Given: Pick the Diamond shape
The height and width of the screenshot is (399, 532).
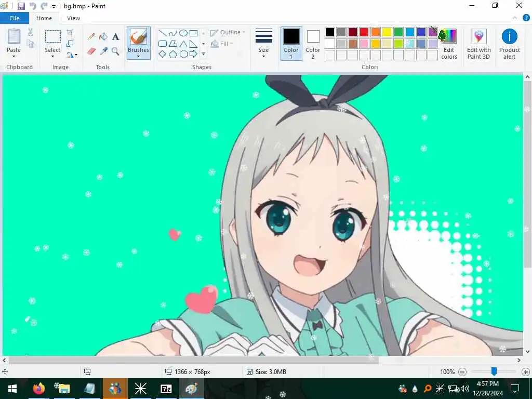Looking at the screenshot, I should [163, 54].
